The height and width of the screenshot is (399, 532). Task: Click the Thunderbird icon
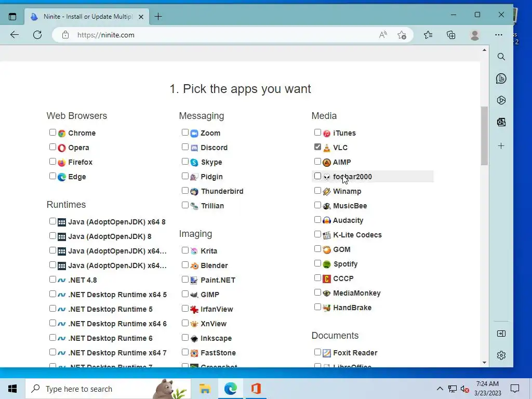194,192
